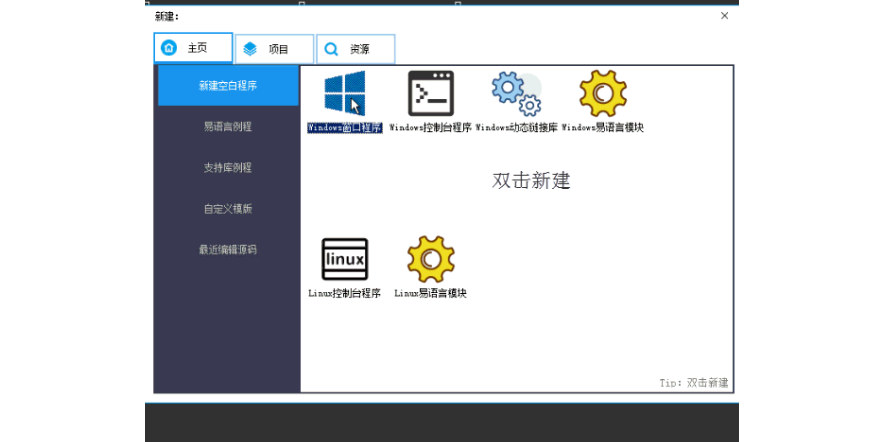Screen dimensions: 884x442
Task: Open 支持库例程 in the sidebar
Action: coord(228,168)
